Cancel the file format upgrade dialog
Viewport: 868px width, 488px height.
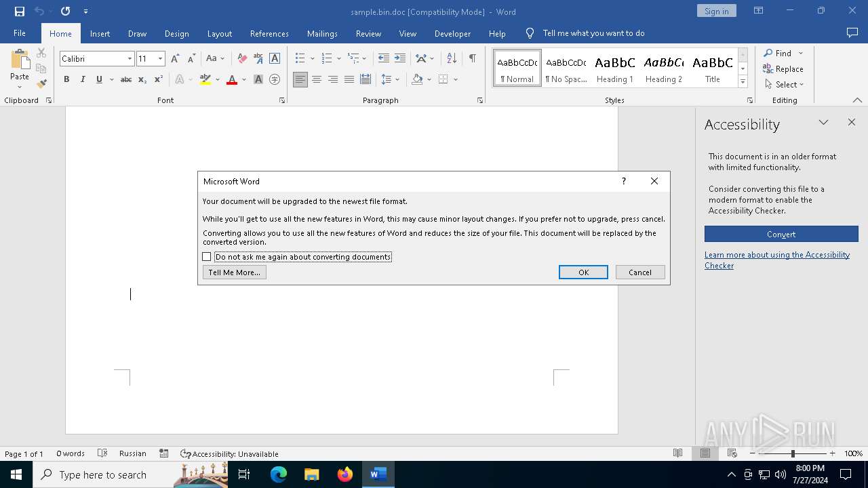pos(640,272)
